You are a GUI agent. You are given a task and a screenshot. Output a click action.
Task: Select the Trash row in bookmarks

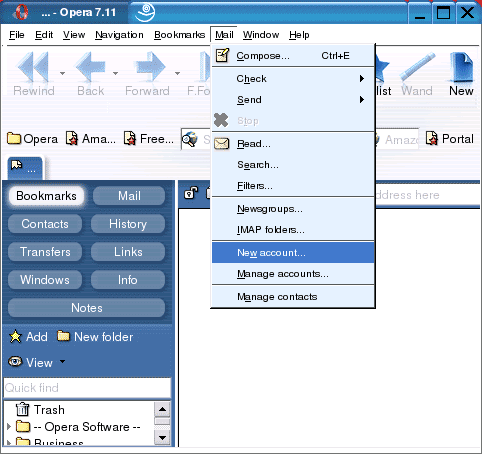[79, 410]
